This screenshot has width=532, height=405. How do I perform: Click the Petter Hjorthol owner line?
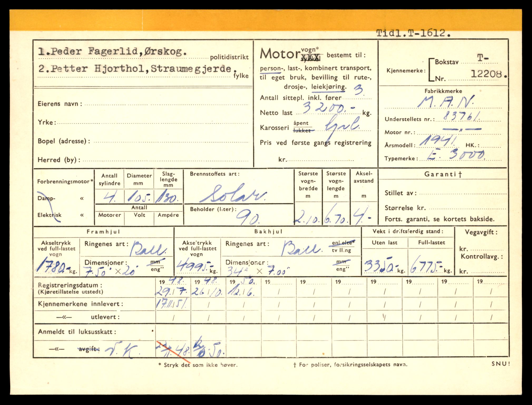pos(137,69)
